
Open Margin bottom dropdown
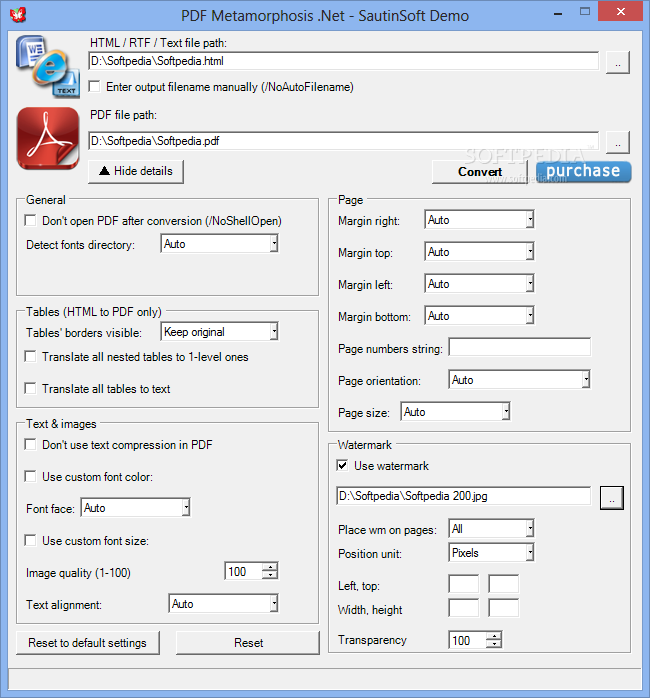click(530, 316)
